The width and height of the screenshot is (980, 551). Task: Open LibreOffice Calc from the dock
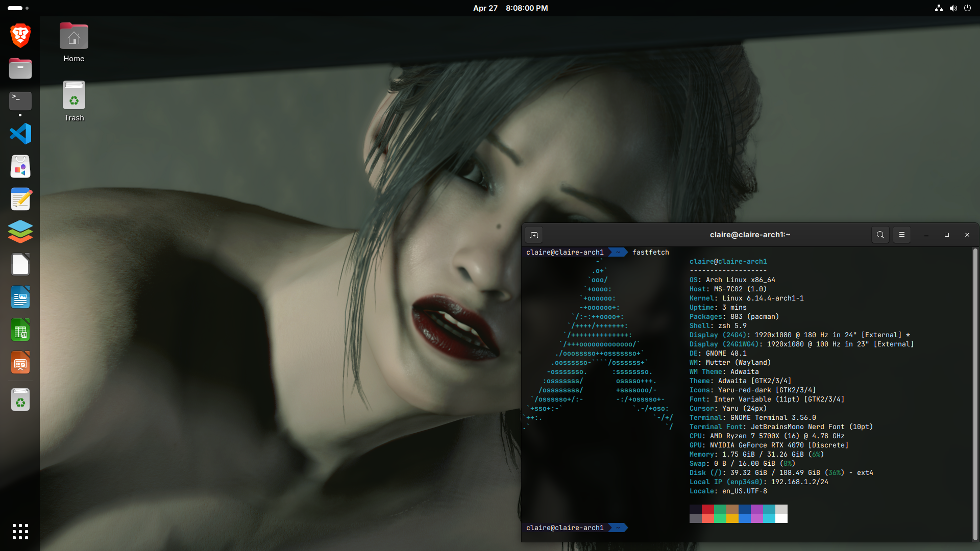point(20,330)
